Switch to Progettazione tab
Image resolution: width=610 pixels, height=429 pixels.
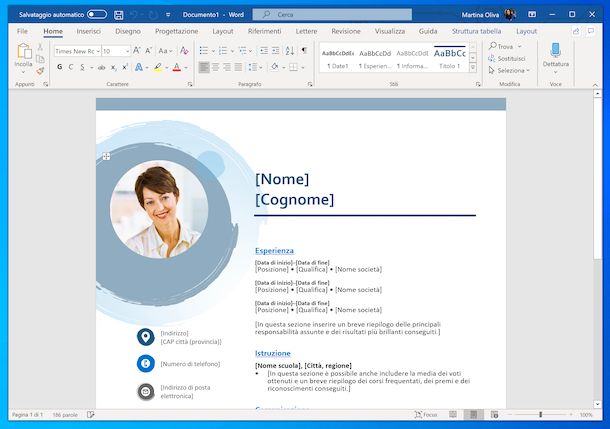(x=177, y=31)
